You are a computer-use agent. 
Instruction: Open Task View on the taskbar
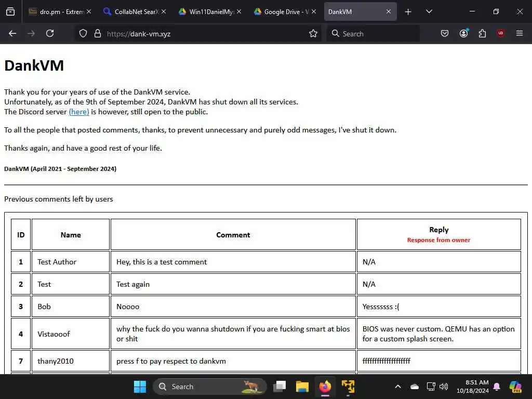click(x=280, y=387)
